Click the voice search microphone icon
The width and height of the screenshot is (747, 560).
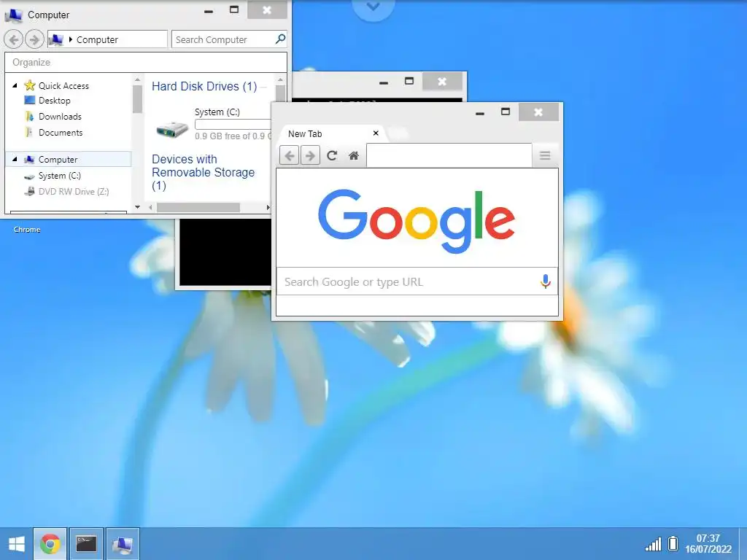[546, 281]
